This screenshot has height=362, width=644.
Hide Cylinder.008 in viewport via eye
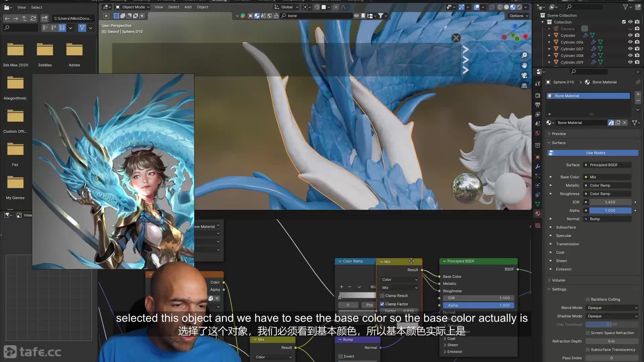click(630, 55)
